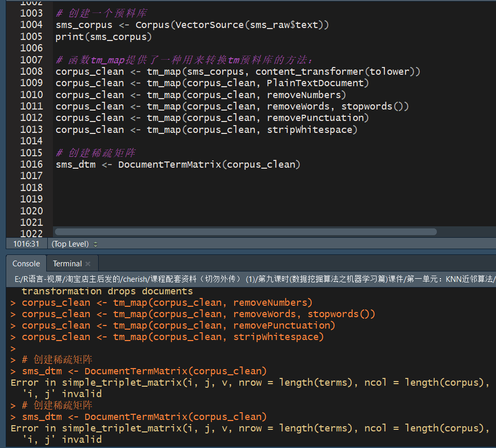Place cursor on empty editor line 1019
The width and height of the screenshot is (496, 448).
pyautogui.click(x=208, y=199)
